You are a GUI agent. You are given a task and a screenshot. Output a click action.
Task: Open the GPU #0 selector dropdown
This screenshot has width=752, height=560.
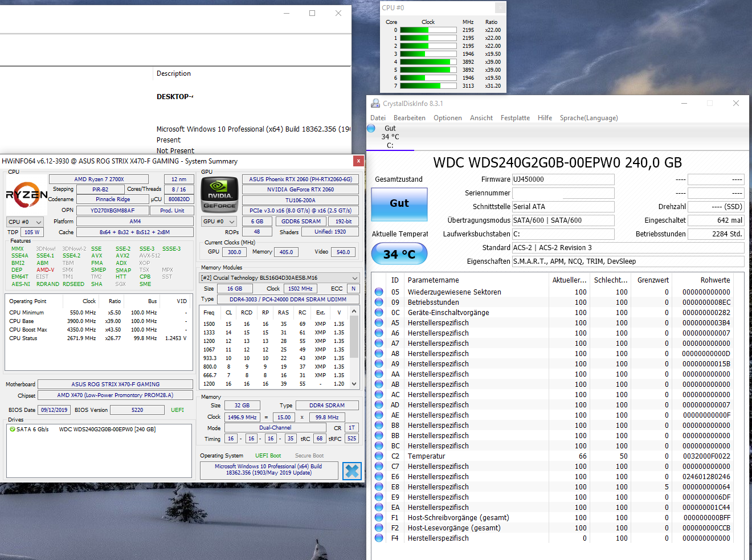[219, 222]
